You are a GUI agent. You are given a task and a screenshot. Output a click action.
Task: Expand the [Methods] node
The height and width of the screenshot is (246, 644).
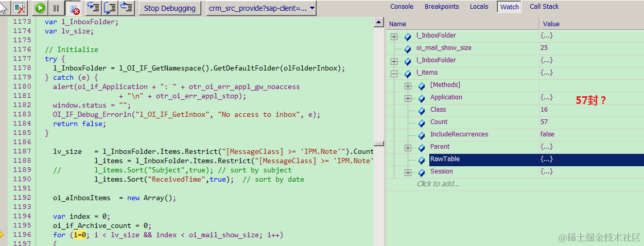408,86
